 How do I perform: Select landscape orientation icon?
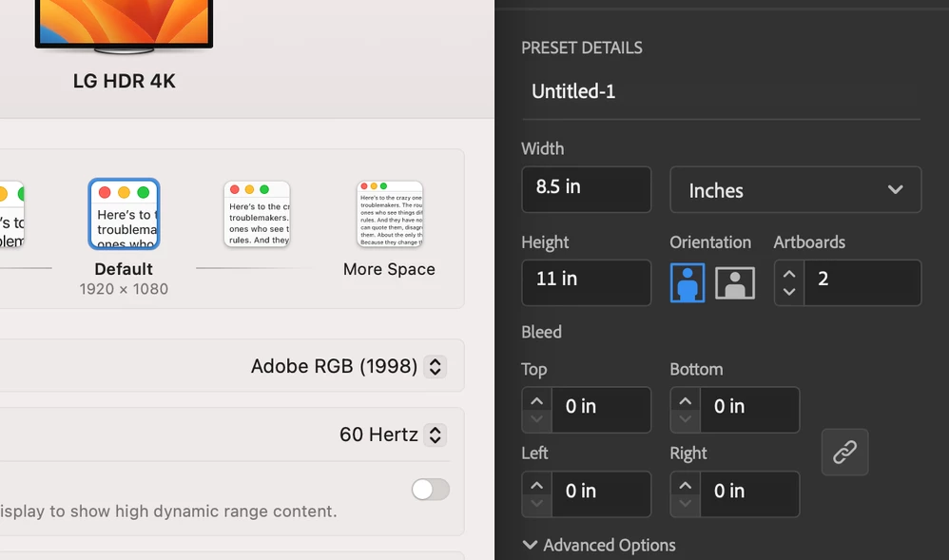pyautogui.click(x=735, y=282)
